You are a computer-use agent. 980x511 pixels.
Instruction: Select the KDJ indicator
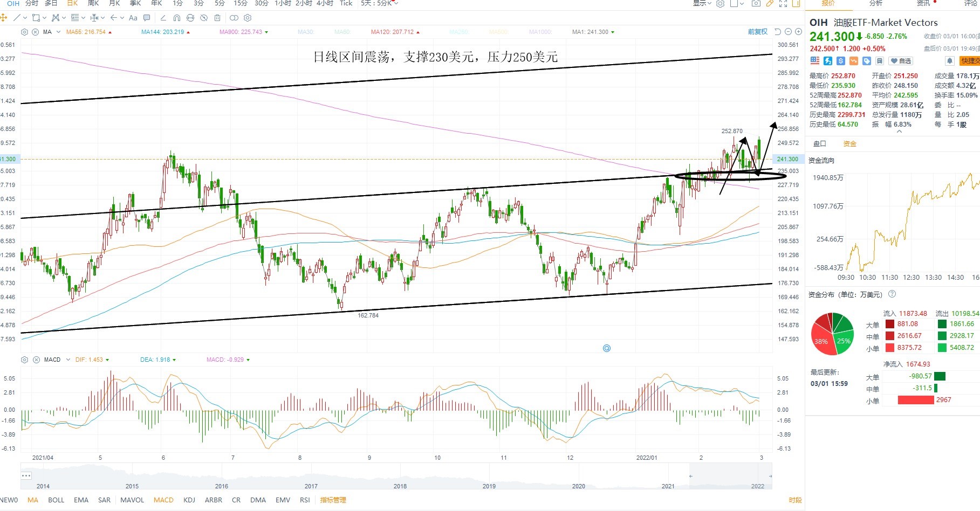pos(189,500)
